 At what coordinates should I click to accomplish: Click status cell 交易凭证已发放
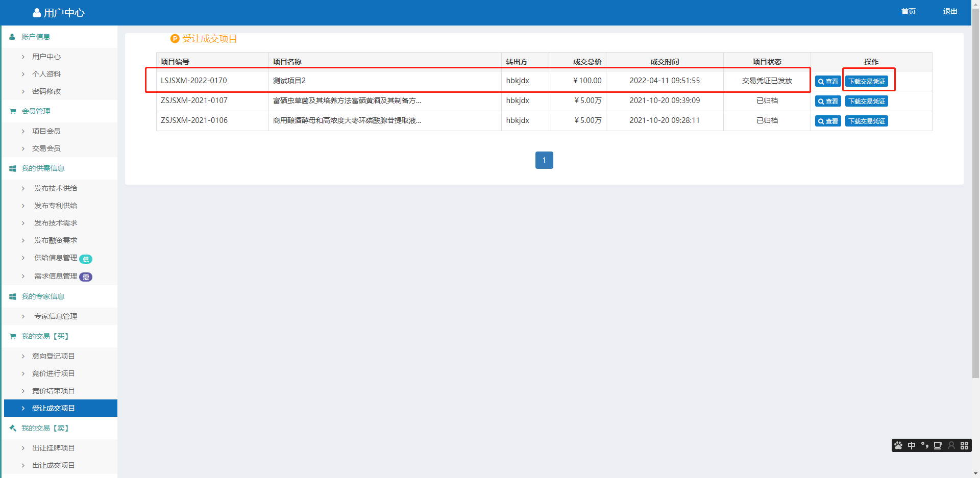[767, 81]
